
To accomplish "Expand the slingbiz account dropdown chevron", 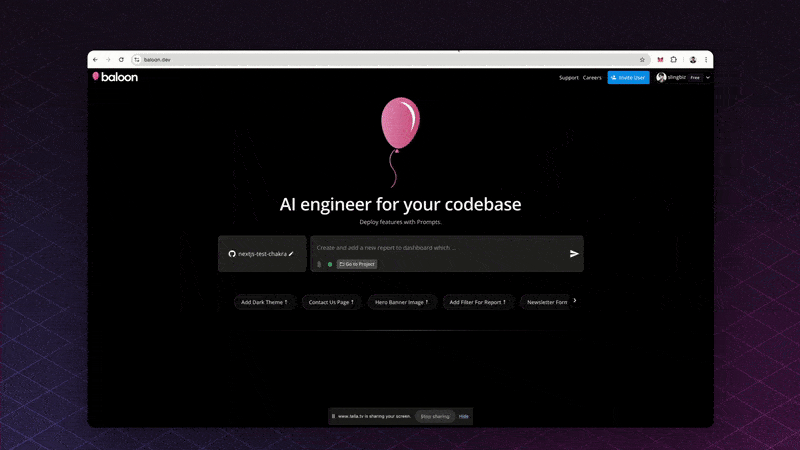I will click(708, 78).
